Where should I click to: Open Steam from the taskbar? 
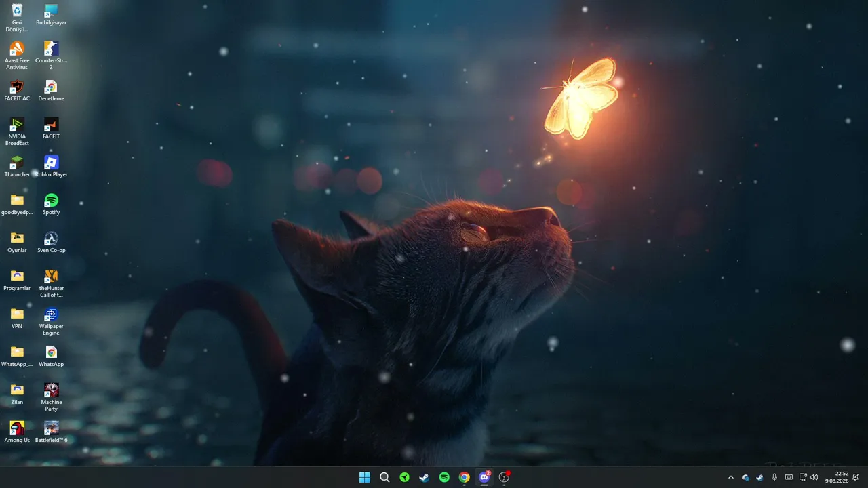tap(425, 477)
